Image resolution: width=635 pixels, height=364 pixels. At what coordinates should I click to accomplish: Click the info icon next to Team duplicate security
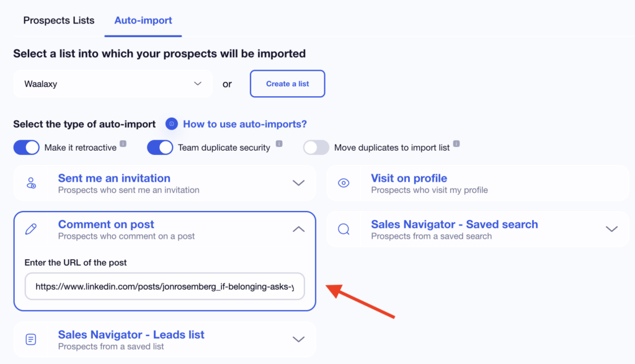click(x=279, y=144)
